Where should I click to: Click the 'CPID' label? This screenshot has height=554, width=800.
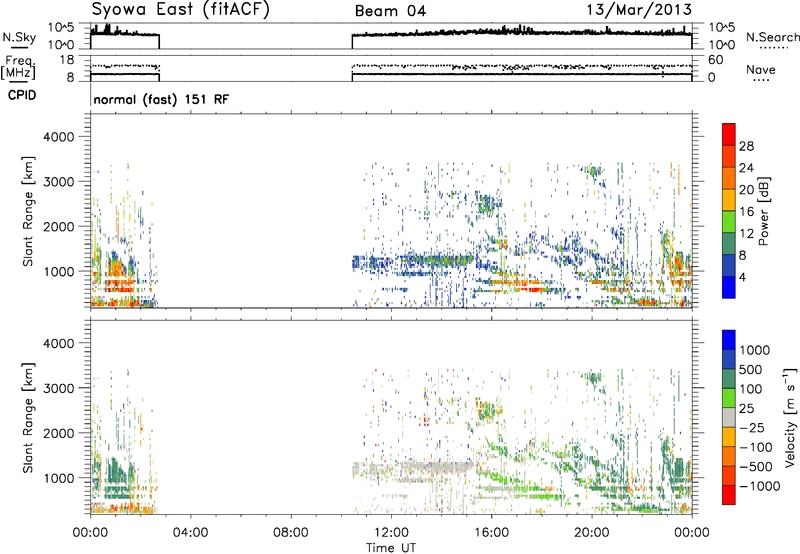click(22, 95)
